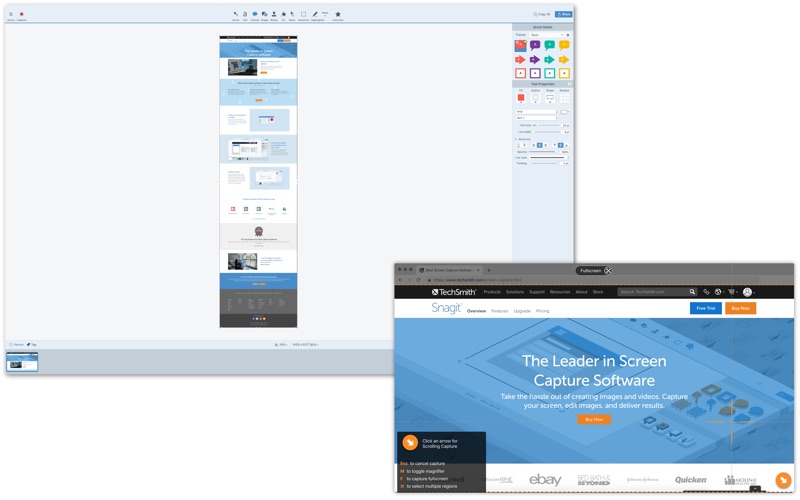800x500 pixels.
Task: Choose the purple callout quick style
Action: [535, 45]
